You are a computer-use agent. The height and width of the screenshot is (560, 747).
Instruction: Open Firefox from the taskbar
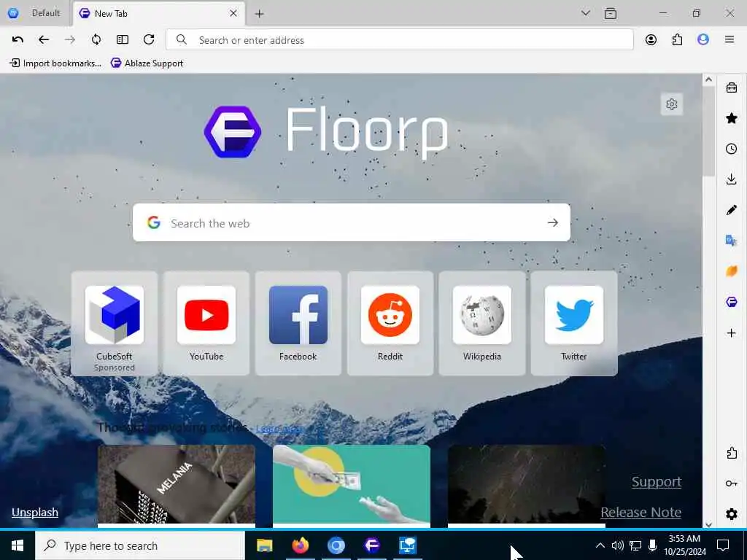click(300, 545)
